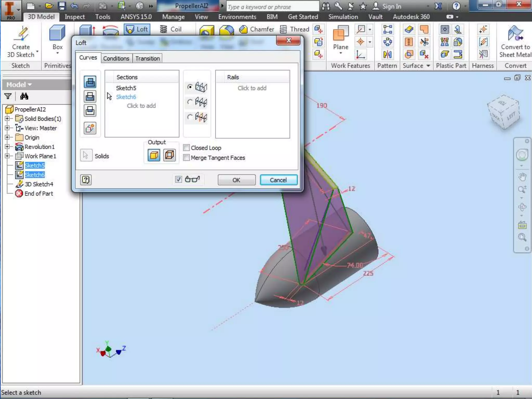Expand the Origin folder in the Model browser

(7, 137)
